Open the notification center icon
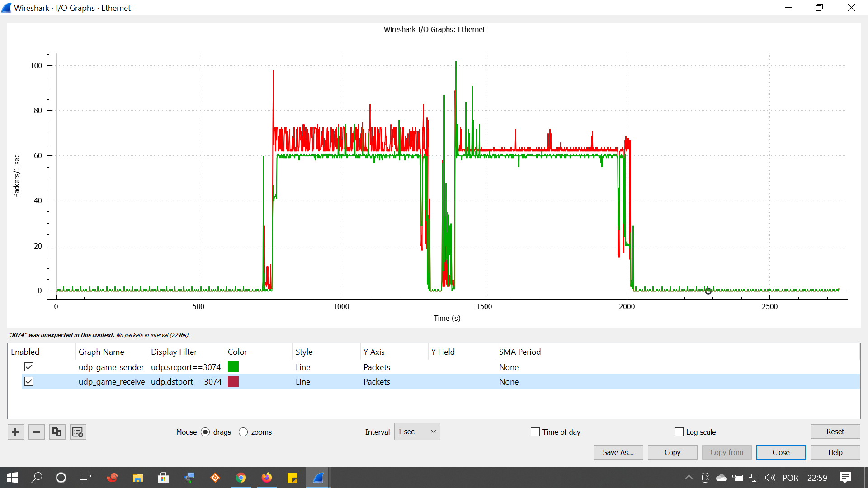The width and height of the screenshot is (868, 488). pos(845,478)
